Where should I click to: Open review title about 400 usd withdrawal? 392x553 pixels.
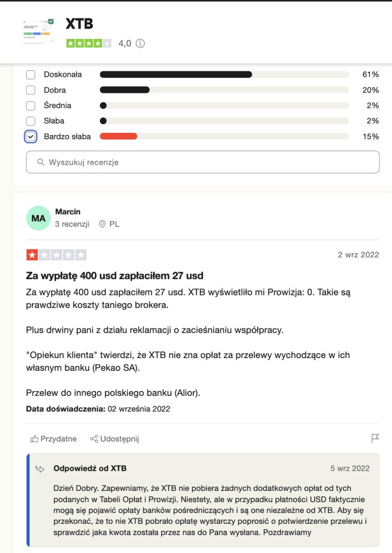pos(114,275)
